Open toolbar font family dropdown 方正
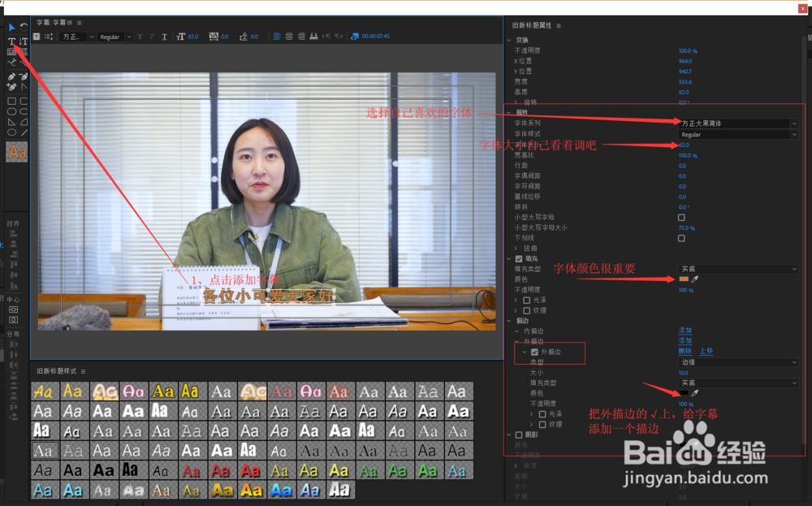This screenshot has height=506, width=812. point(78,37)
